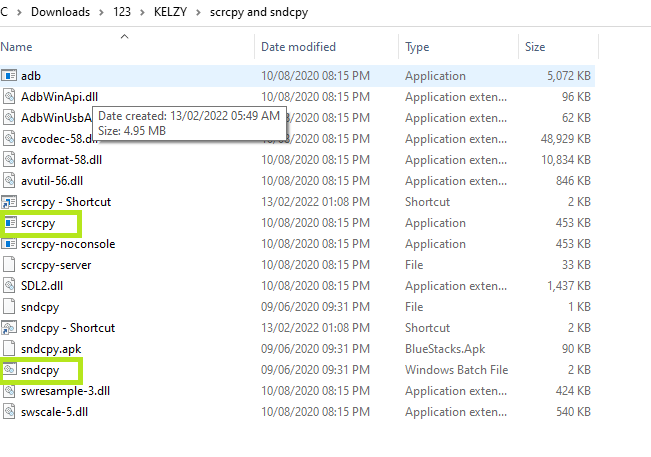This screenshot has width=651, height=457.
Task: Click the '48,929 KB' size value
Action: pos(566,139)
